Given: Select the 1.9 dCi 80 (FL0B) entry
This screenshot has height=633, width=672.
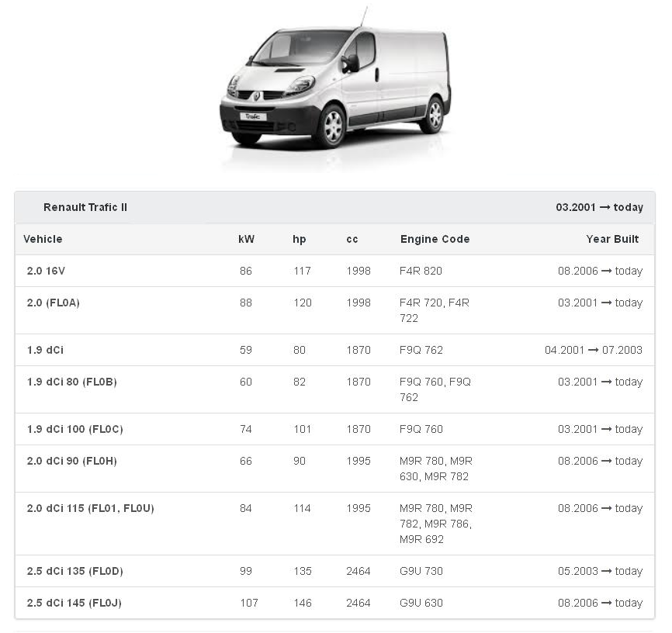Looking at the screenshot, I should [71, 382].
